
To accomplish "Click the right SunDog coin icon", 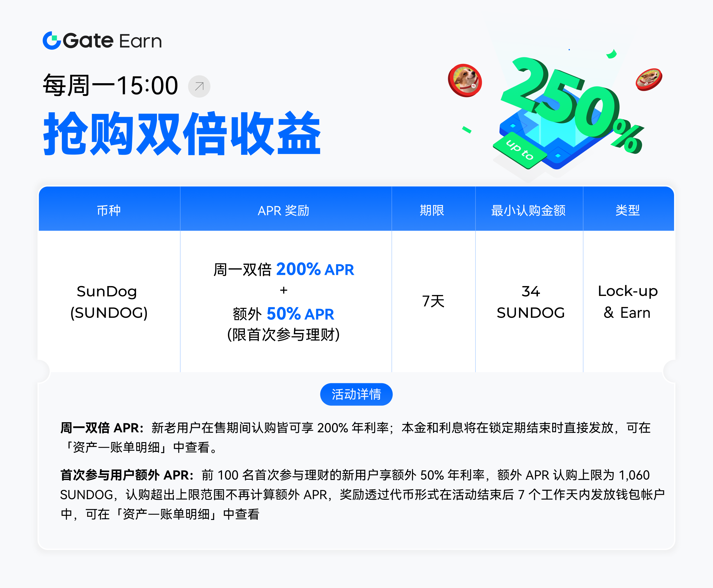I will coord(649,80).
